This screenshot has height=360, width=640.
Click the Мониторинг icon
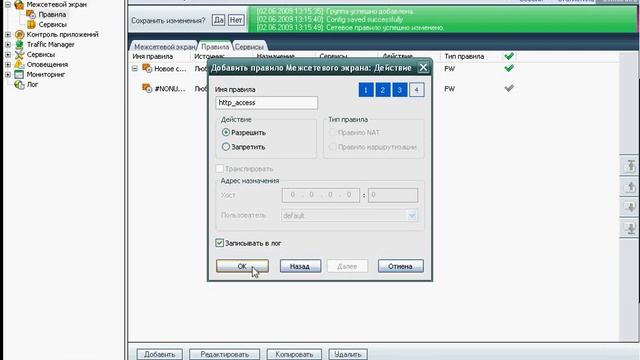click(x=19, y=74)
